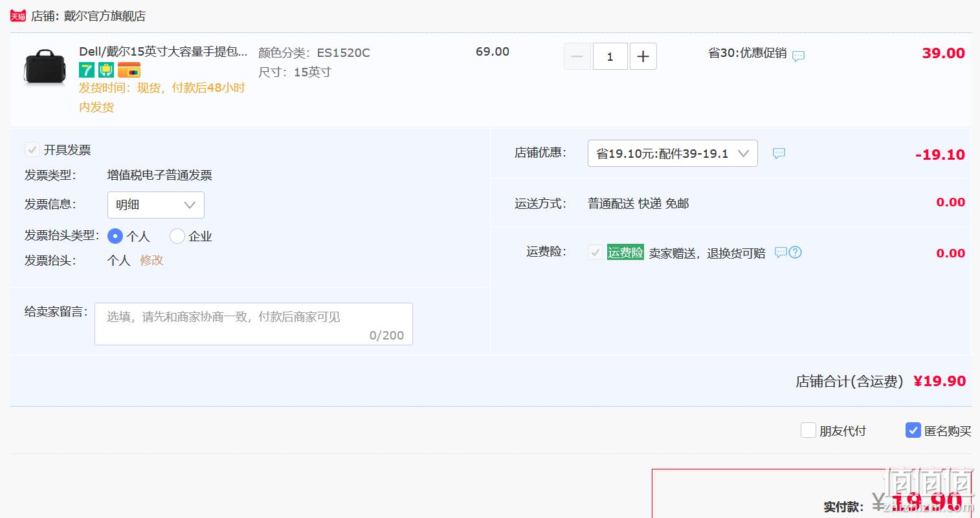The width and height of the screenshot is (980, 518).
Task: Open the 发票信息 dropdown showing 明细
Action: click(155, 205)
